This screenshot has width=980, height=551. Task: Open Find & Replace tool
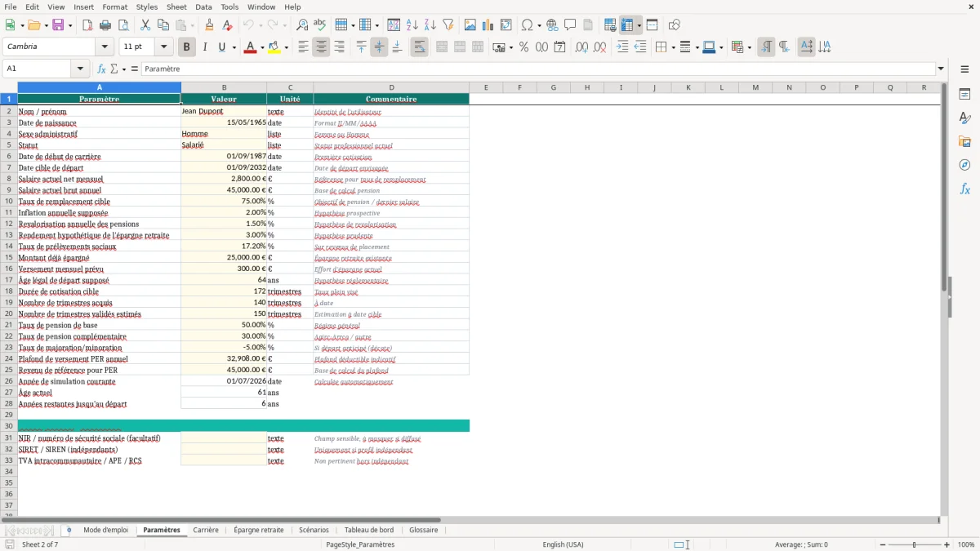click(x=301, y=25)
